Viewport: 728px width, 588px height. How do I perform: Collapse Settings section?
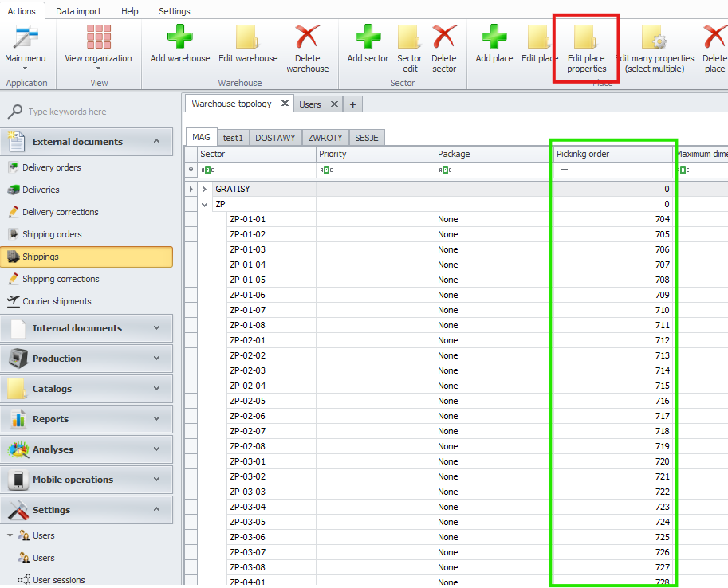[157, 509]
